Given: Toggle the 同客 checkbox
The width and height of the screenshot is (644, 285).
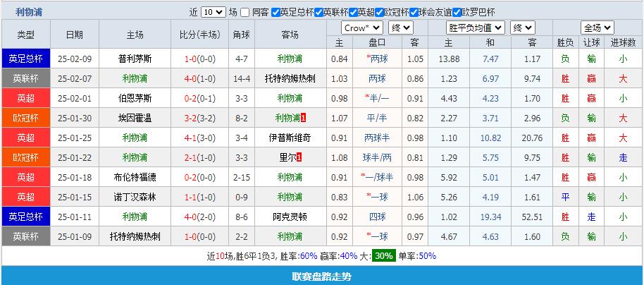Looking at the screenshot, I should point(244,13).
